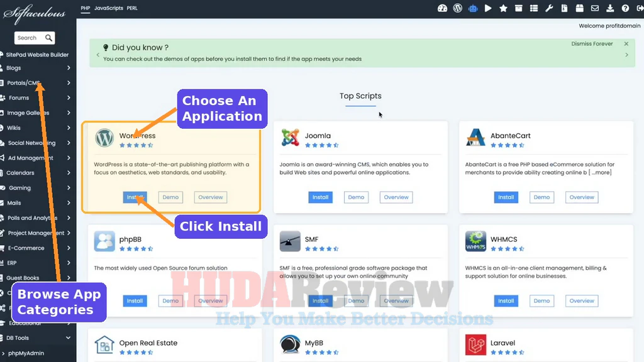Screen dimensions: 644x362
Task: Click the Softaculous logo
Action: click(x=34, y=14)
